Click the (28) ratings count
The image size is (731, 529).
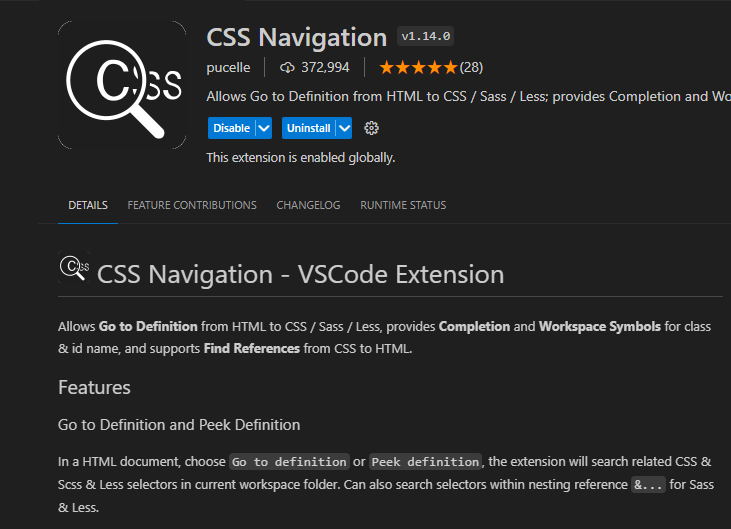pos(471,68)
